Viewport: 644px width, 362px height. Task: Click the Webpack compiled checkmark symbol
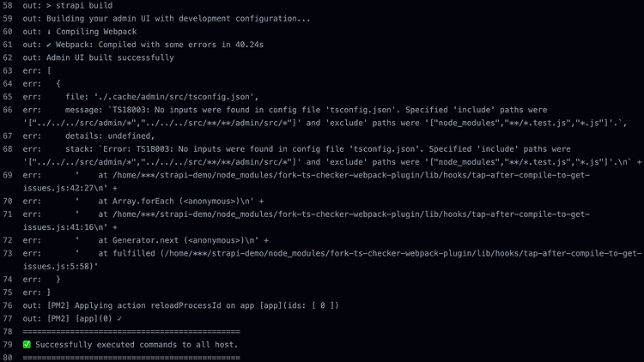point(48,45)
